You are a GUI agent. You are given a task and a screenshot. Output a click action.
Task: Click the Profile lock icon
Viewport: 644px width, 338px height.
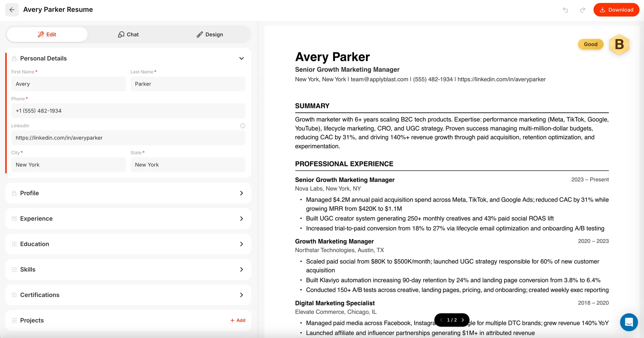[x=14, y=193]
